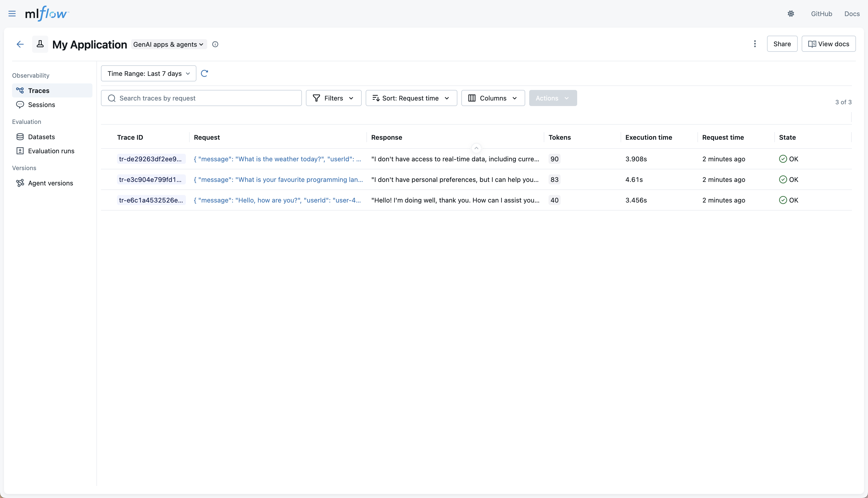868x498 pixels.
Task: Open the hamburger menu icon
Action: pos(12,14)
